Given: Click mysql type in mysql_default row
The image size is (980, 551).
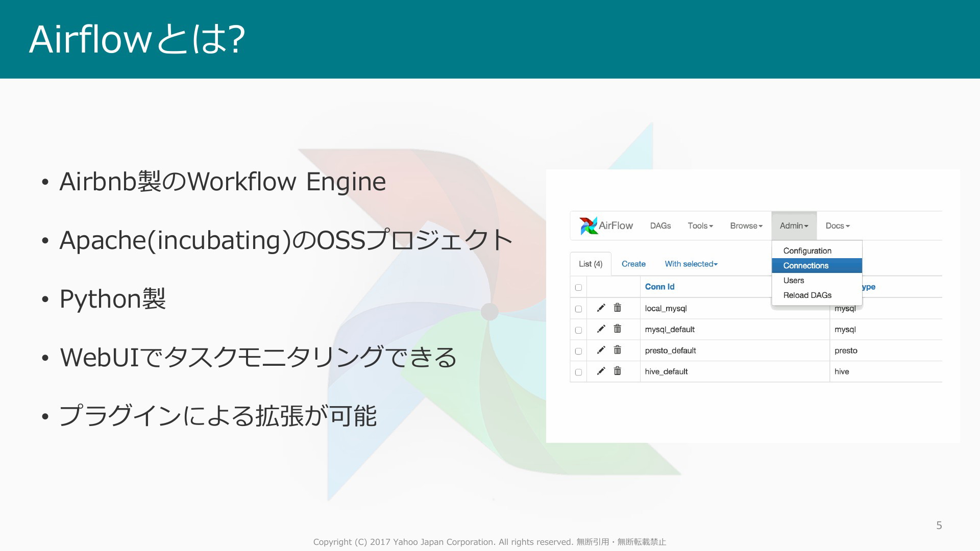Looking at the screenshot, I should pos(845,330).
